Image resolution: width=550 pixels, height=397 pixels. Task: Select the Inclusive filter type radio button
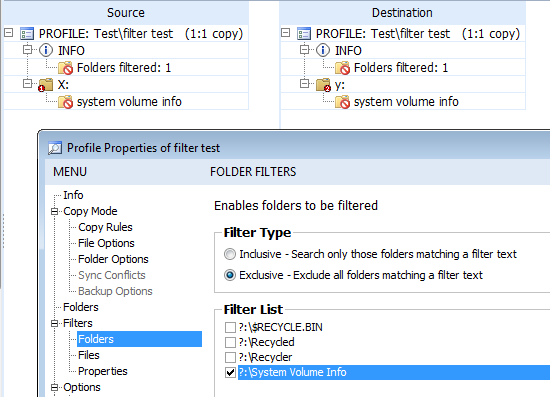coord(230,254)
